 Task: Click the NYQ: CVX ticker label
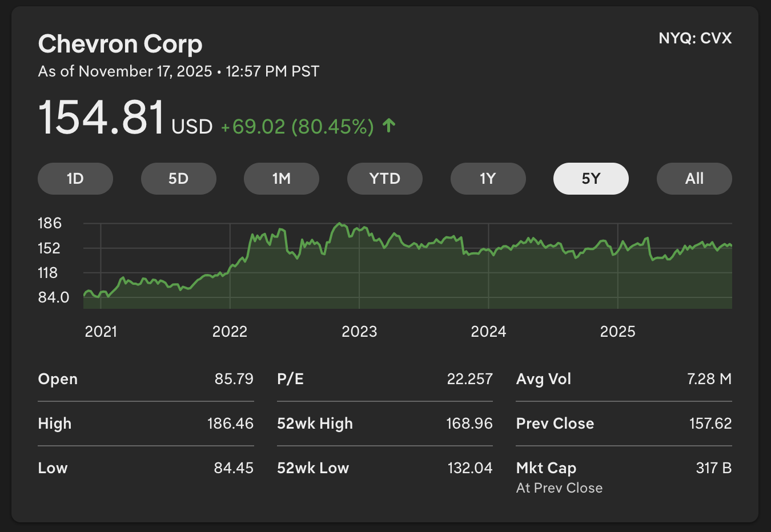pos(695,38)
